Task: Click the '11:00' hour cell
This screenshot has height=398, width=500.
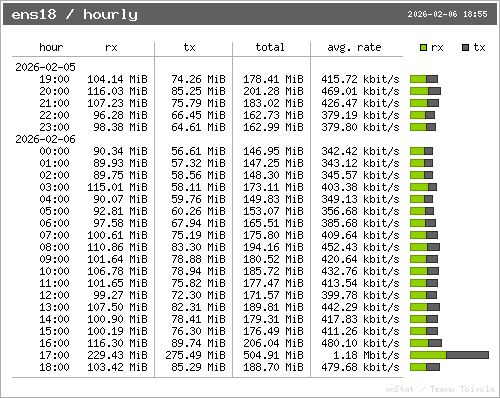Action: point(54,283)
